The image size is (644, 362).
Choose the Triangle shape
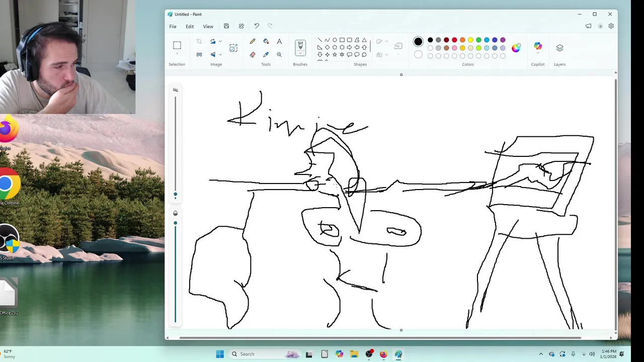coord(364,40)
